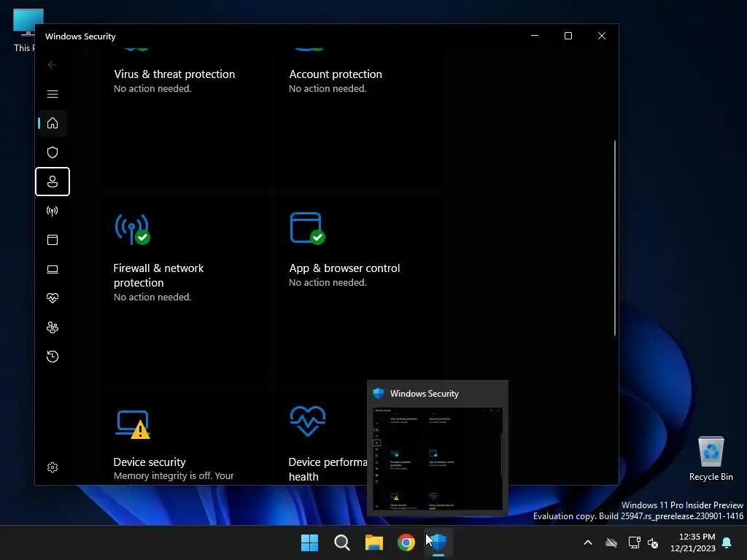Open App & browser control heading

tap(344, 268)
